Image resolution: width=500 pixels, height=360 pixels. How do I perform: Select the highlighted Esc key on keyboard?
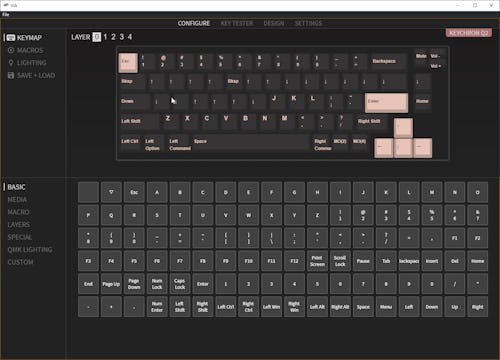[x=128, y=63]
